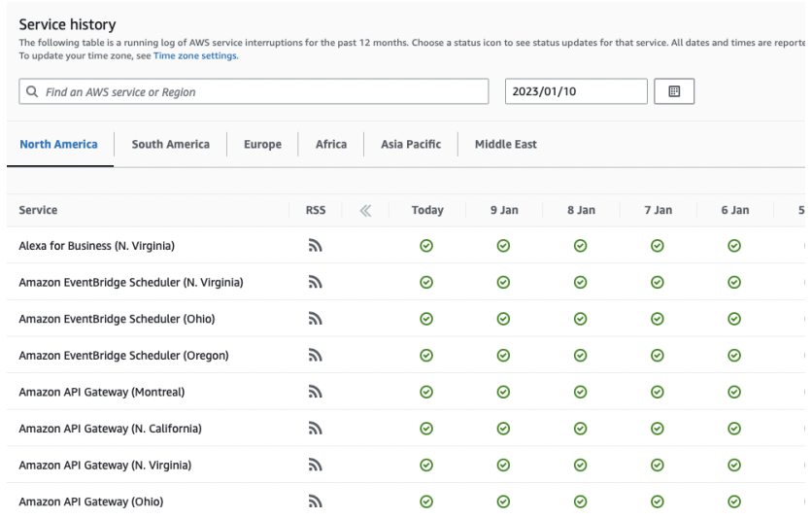Open the Asia Pacific tab
812x519 pixels.
(411, 144)
